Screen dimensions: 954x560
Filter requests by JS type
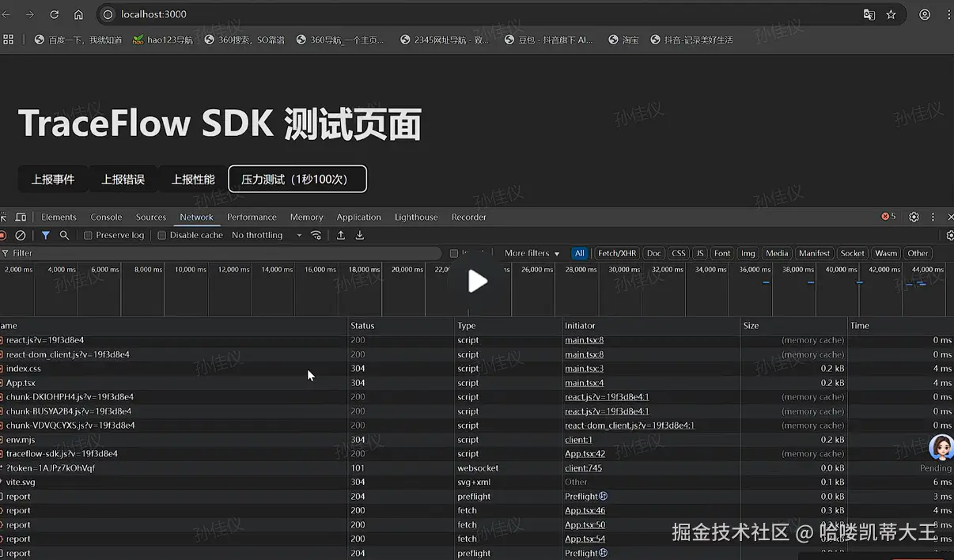pos(699,253)
